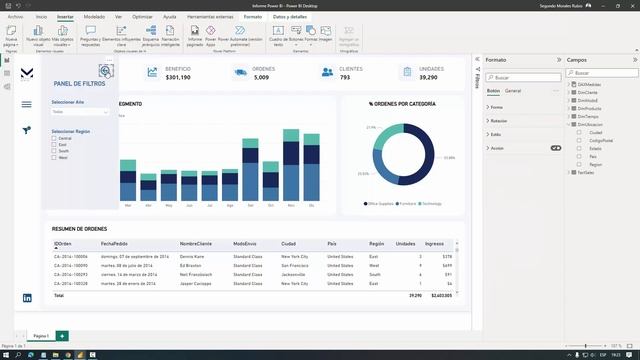Screen dimensions: 640x360
Task: Insert the decomposition tree visual
Action: coord(151,36)
